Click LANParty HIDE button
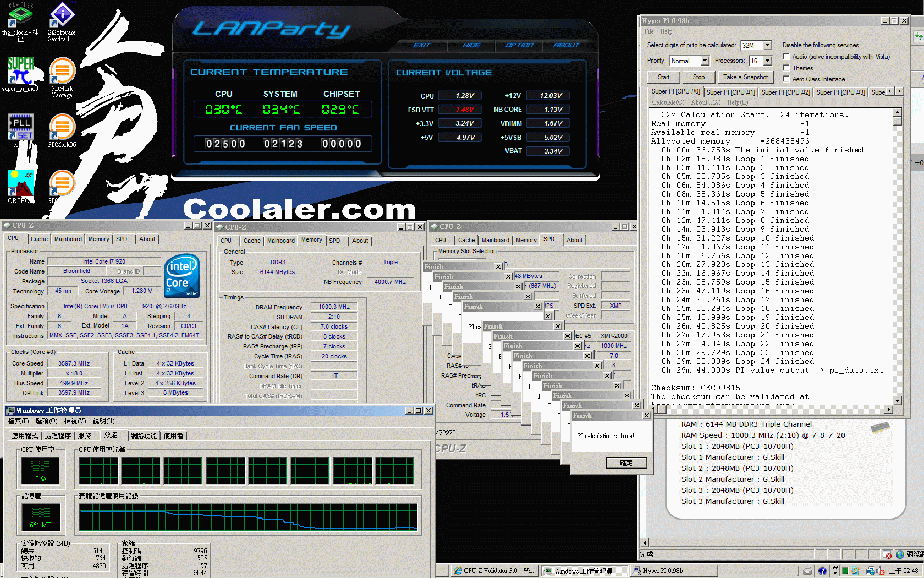The image size is (924, 578). [x=471, y=45]
